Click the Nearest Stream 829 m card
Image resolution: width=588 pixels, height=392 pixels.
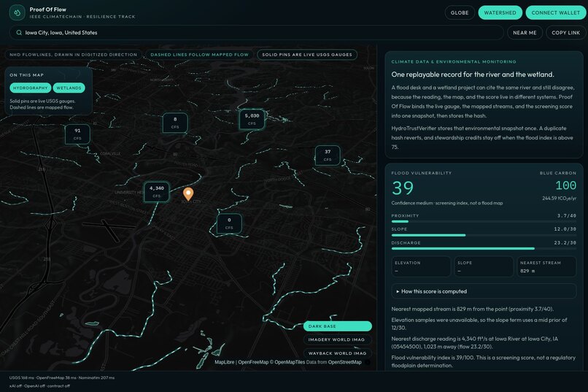[546, 266]
